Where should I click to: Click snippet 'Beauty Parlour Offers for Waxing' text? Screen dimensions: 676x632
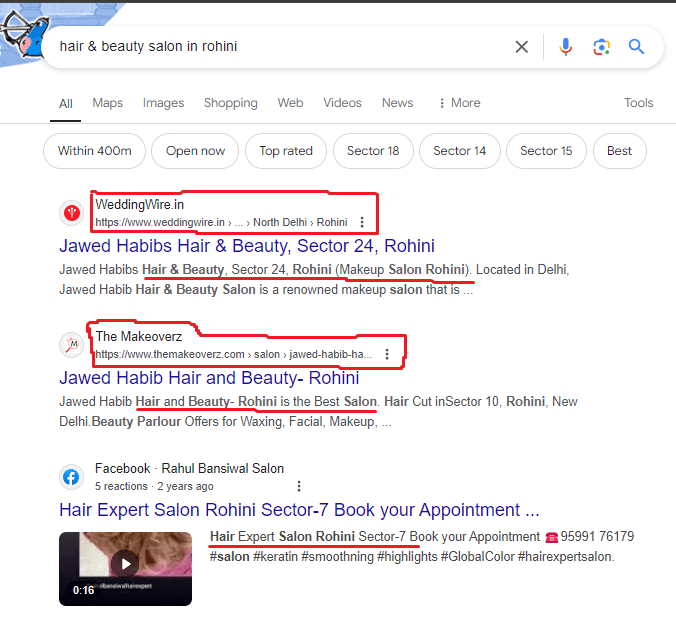point(187,422)
